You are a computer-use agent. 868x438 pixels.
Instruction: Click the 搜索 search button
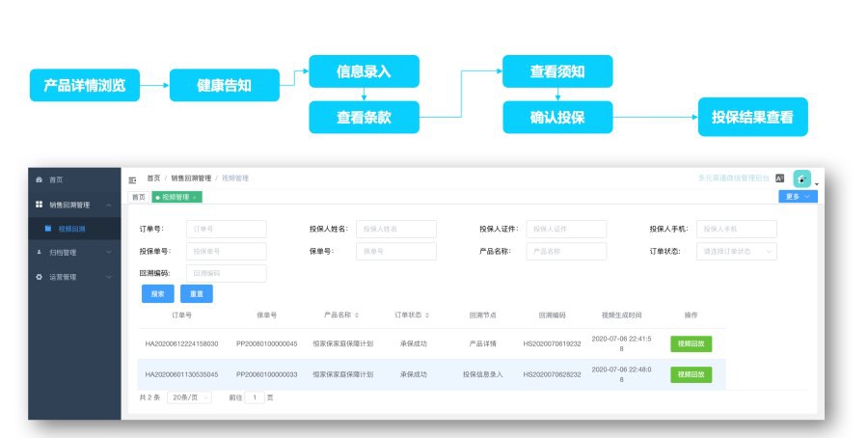click(158, 293)
